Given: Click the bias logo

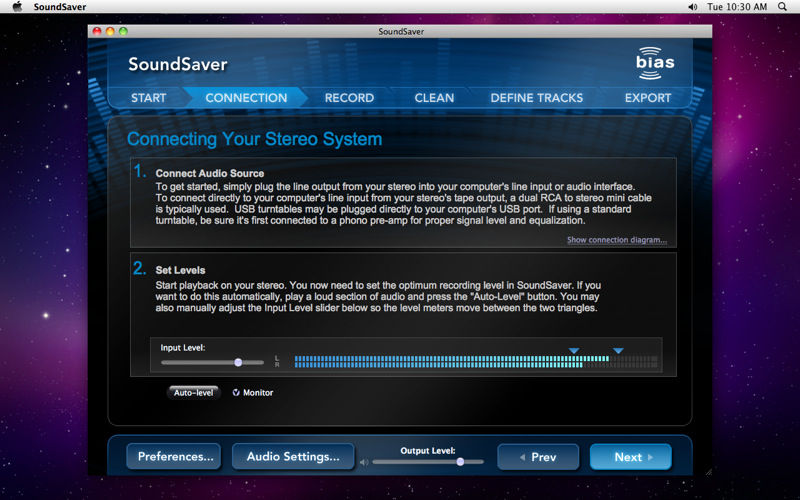Looking at the screenshot, I should pos(655,63).
